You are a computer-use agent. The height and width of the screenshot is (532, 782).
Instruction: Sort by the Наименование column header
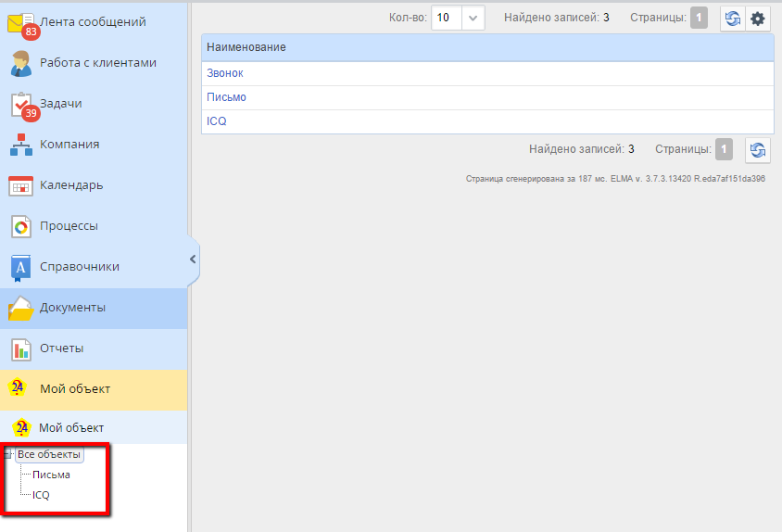(246, 47)
